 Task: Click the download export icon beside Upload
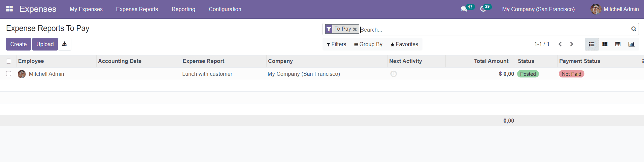pos(65,44)
